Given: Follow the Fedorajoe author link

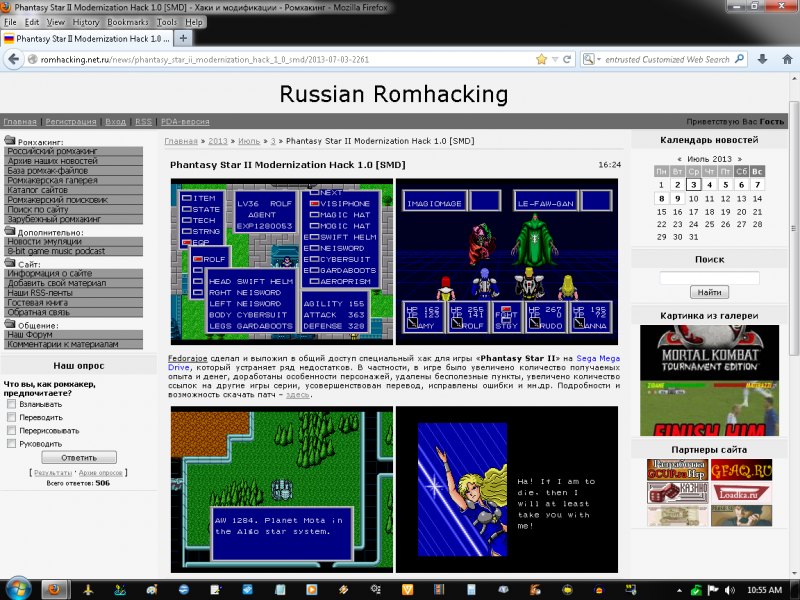Looking at the screenshot, I should point(188,358).
